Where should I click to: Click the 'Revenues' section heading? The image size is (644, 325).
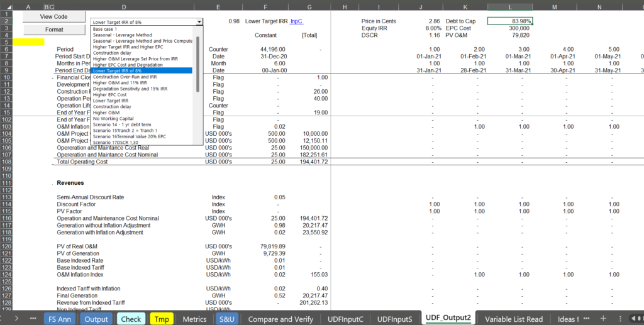point(70,183)
